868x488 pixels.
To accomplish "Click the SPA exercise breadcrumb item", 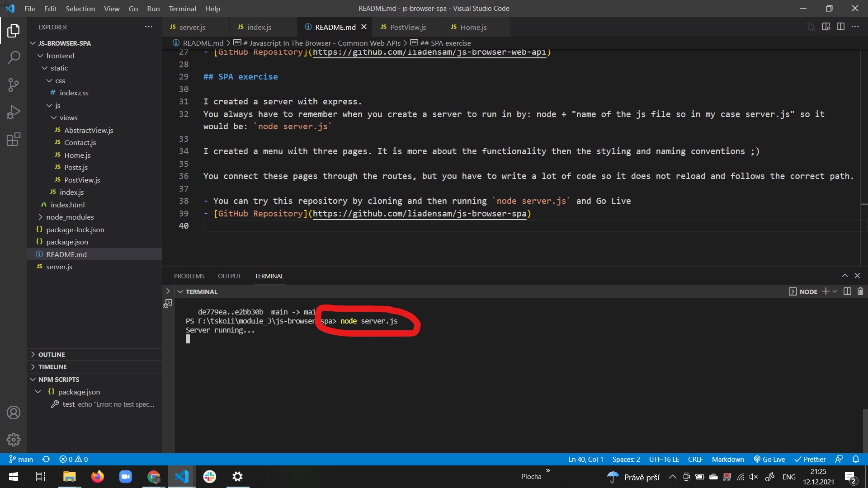I will (x=445, y=43).
